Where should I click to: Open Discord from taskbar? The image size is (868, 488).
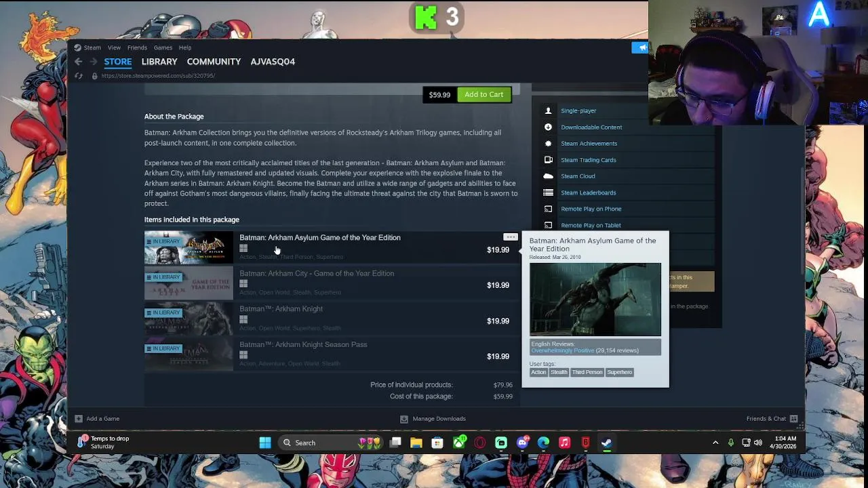[522, 443]
